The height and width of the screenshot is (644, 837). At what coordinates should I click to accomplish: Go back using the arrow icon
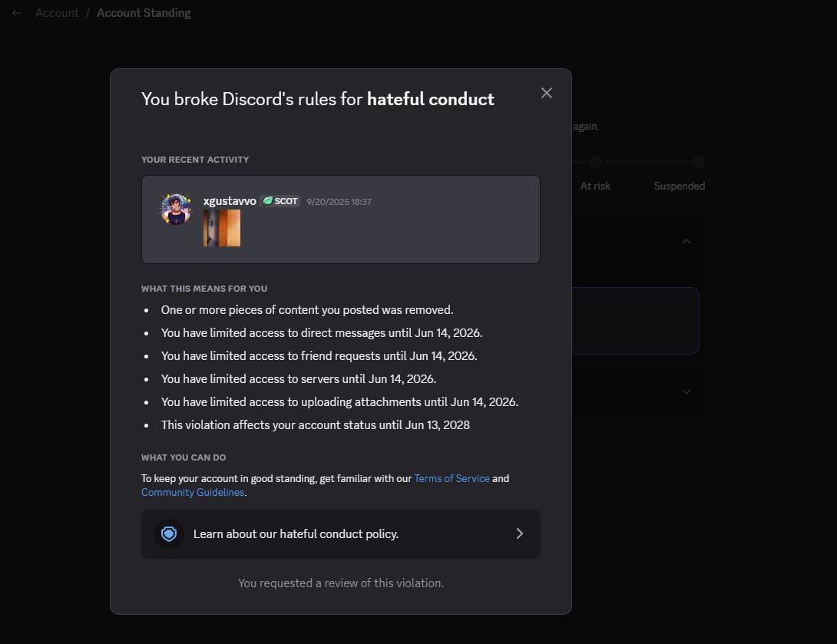pos(17,13)
